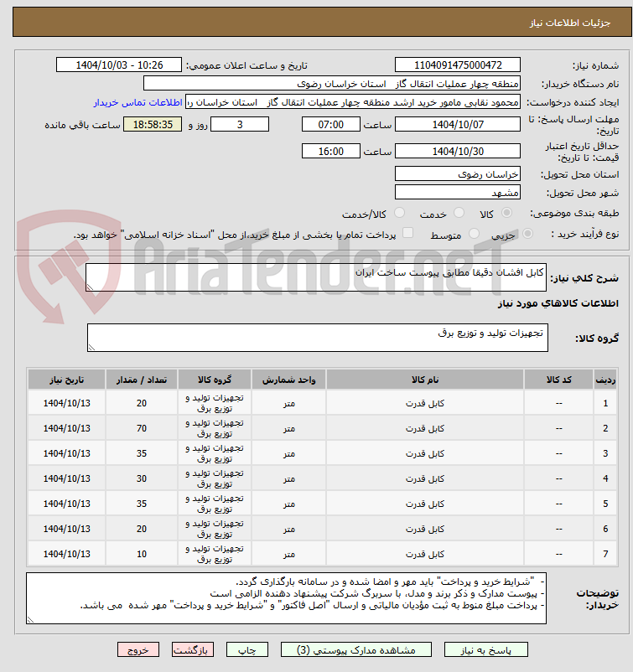Select the کالا/خدمت radio button
The width and height of the screenshot is (633, 672).
click(399, 213)
